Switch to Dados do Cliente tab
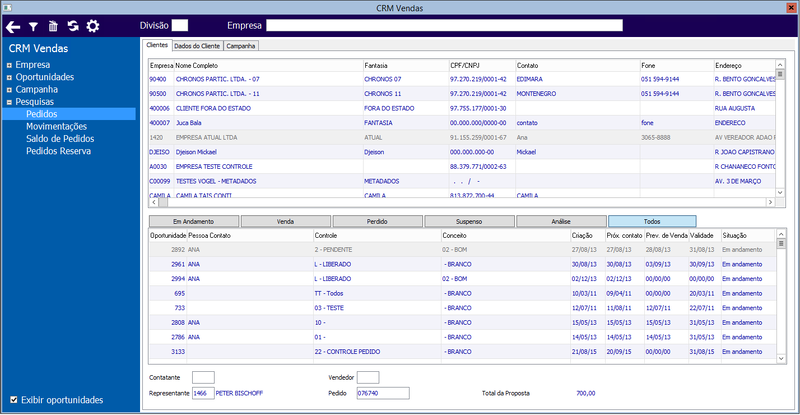Viewport: 800px width, 415px height. click(x=197, y=46)
